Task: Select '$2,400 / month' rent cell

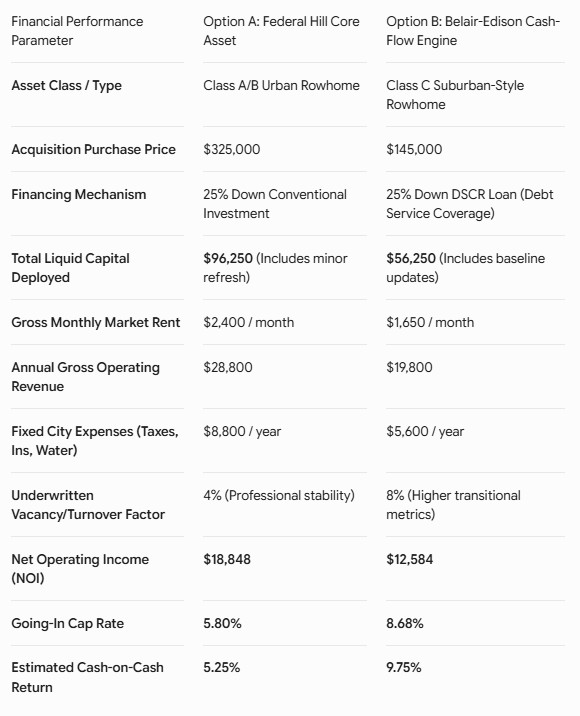Action: 248,322
